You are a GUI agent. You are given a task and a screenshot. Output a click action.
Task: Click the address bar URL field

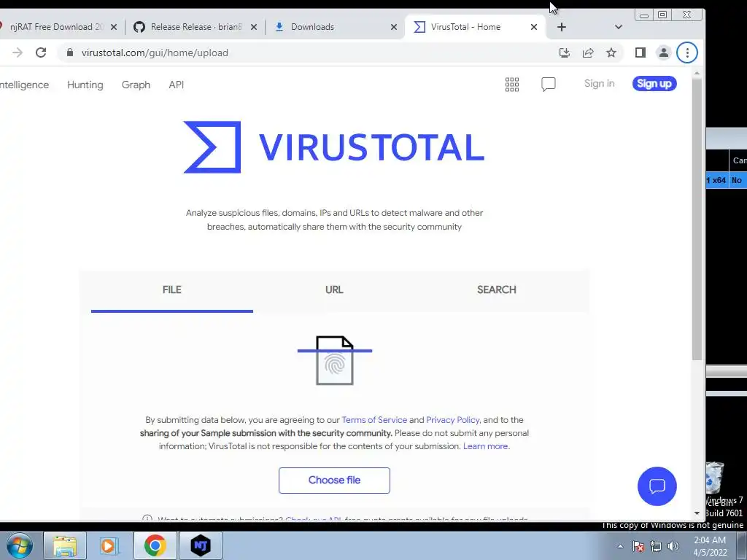coord(305,52)
